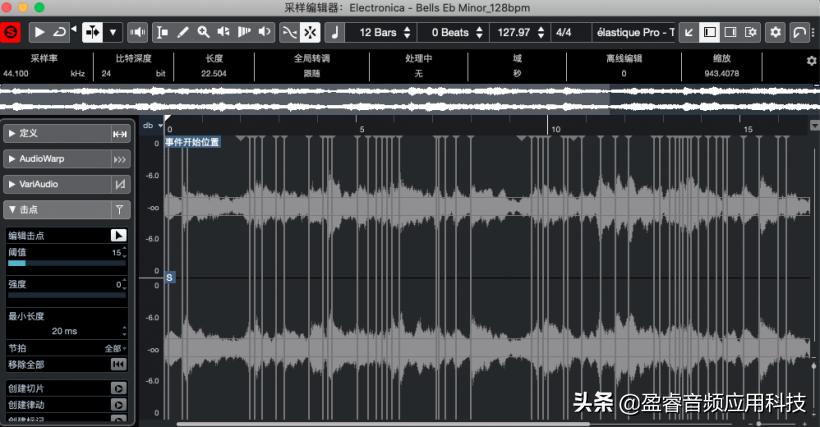The width and height of the screenshot is (820, 427).
Task: Toggle Acoustic Feedback speaker button
Action: (x=138, y=32)
